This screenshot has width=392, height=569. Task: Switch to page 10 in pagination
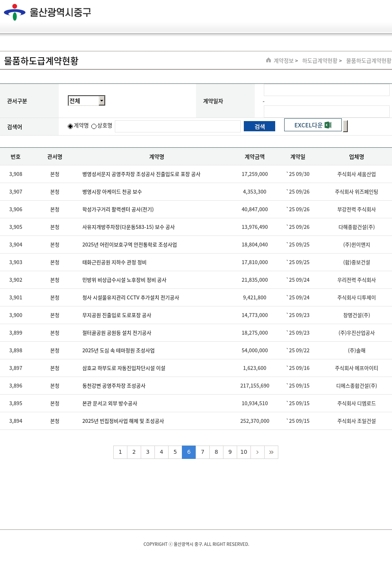tap(244, 452)
